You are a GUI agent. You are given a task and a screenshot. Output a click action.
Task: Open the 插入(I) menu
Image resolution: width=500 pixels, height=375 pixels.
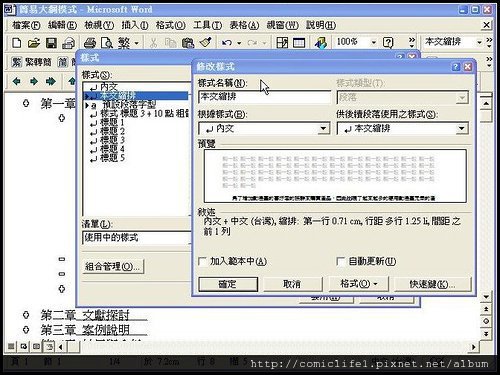(x=135, y=25)
